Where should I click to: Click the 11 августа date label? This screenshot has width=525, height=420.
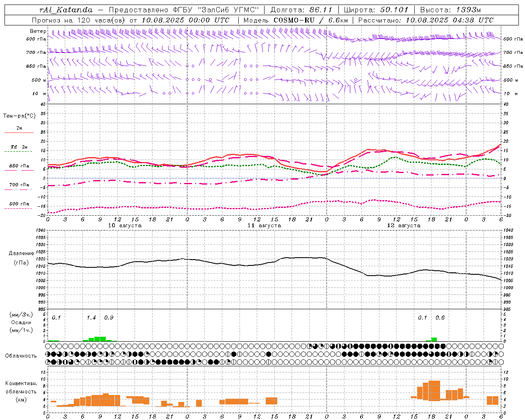click(264, 226)
